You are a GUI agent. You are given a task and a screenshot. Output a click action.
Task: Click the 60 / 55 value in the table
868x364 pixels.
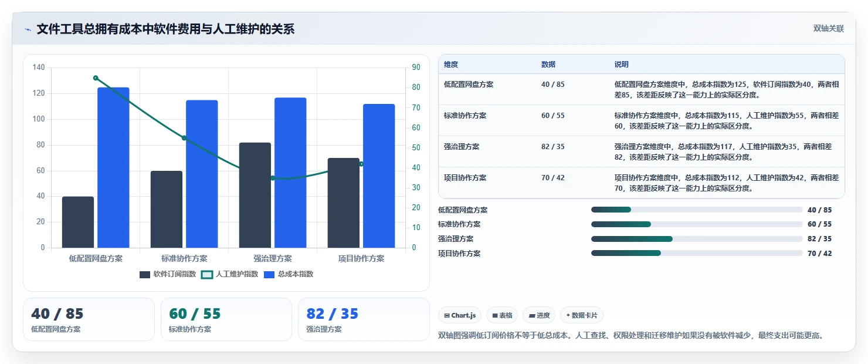click(553, 116)
